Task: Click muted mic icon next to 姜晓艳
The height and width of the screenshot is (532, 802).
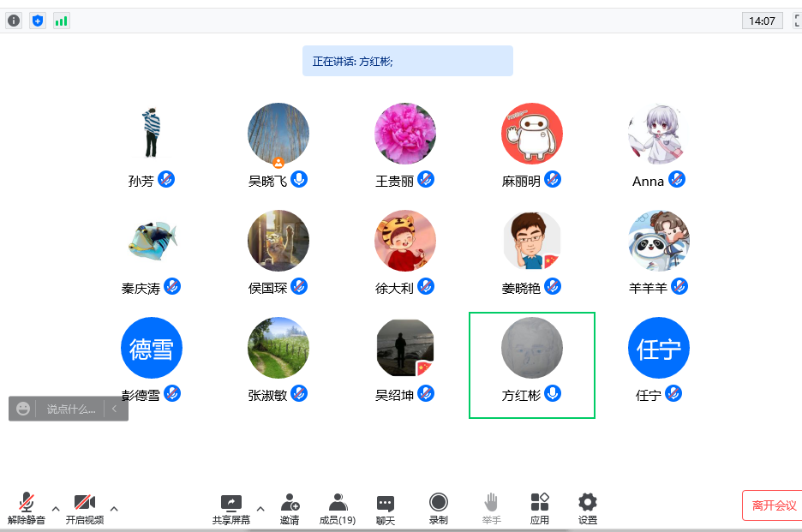Action: [553, 286]
